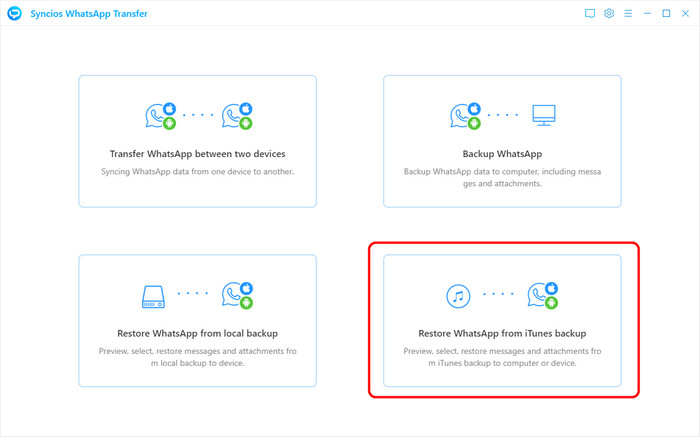Click source WhatsApp icon in Transfer card
700x437 pixels.
(x=161, y=116)
